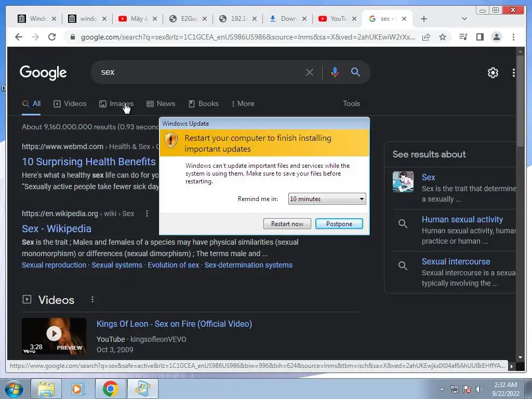Image resolution: width=532 pixels, height=399 pixels.
Task: Click the Google logo
Action: 43,72
